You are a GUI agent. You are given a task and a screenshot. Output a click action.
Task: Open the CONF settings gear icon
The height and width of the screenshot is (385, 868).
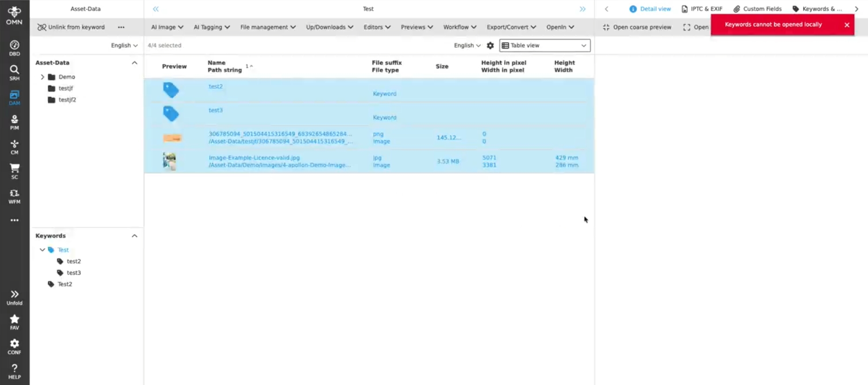pyautogui.click(x=14, y=346)
